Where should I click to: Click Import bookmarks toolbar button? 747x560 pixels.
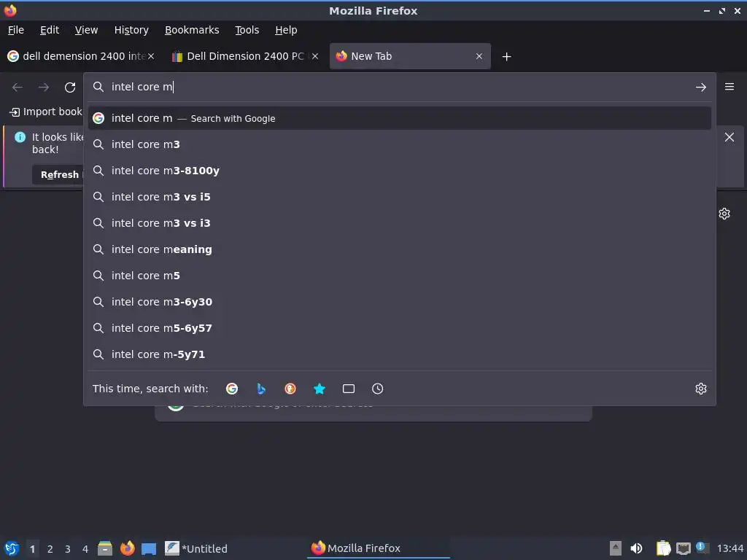point(46,112)
